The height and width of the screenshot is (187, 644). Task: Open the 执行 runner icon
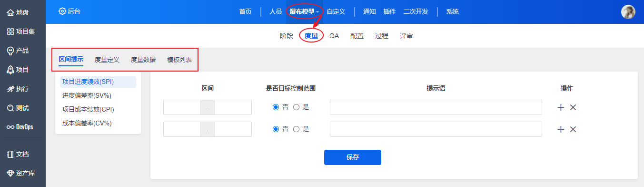click(x=10, y=89)
